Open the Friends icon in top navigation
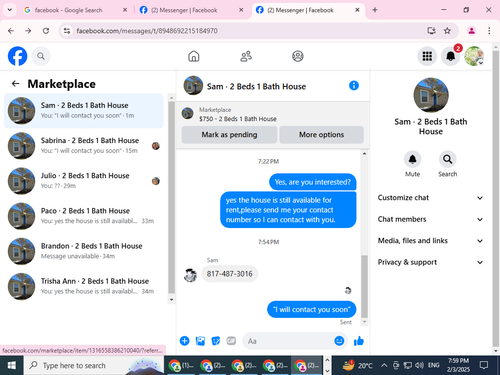 246,56
